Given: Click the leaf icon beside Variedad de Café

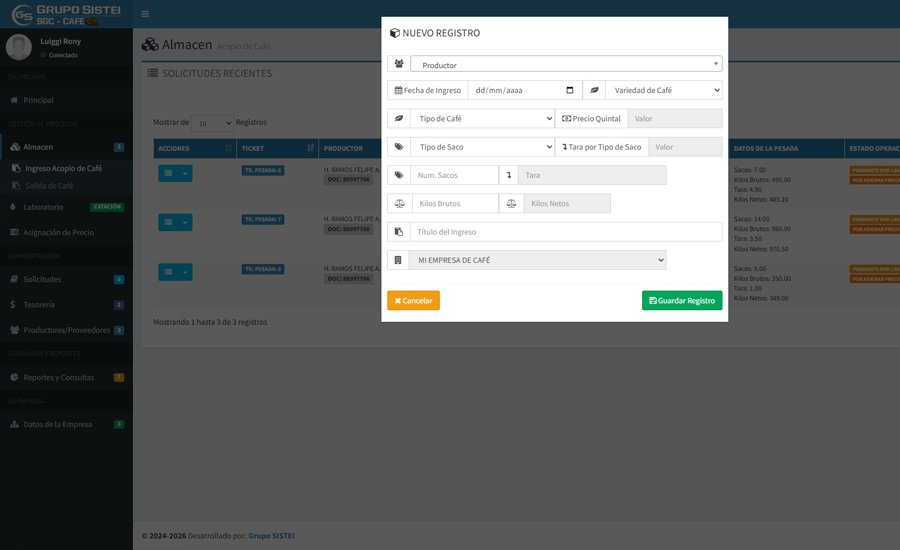Looking at the screenshot, I should pos(594,90).
